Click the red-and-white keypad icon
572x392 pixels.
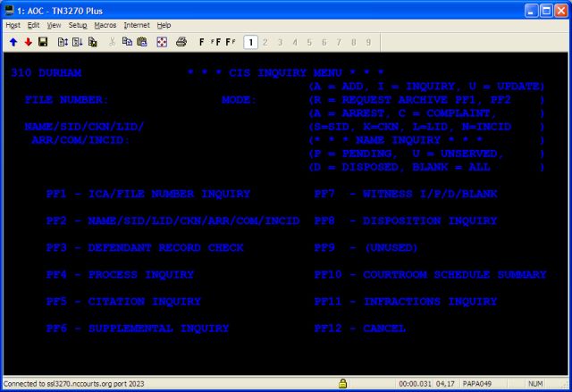(162, 42)
